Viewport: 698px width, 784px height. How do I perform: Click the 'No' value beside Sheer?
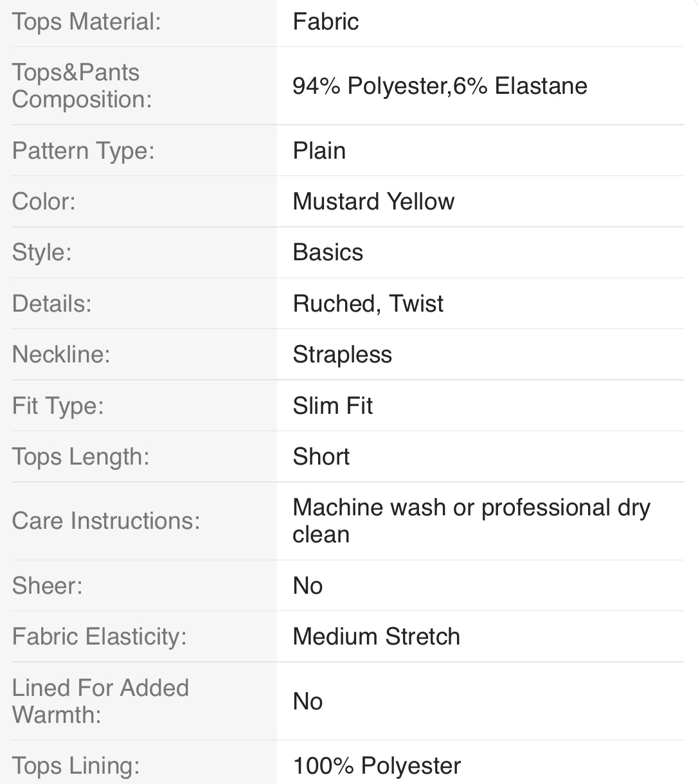tap(307, 586)
